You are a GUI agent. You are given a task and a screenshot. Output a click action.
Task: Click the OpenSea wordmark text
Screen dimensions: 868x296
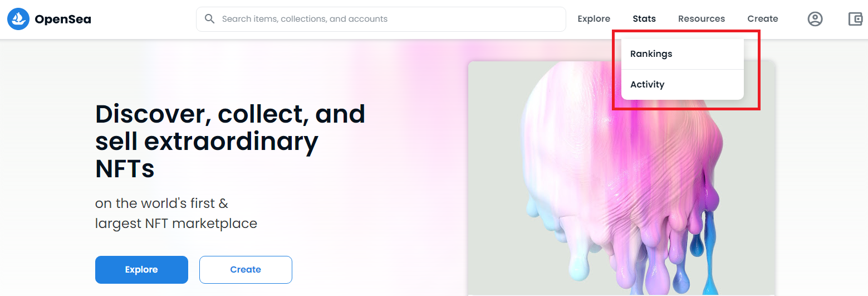click(x=63, y=20)
